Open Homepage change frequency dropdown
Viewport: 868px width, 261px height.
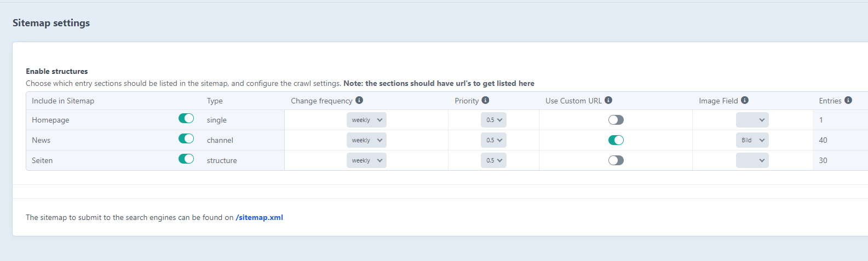366,120
